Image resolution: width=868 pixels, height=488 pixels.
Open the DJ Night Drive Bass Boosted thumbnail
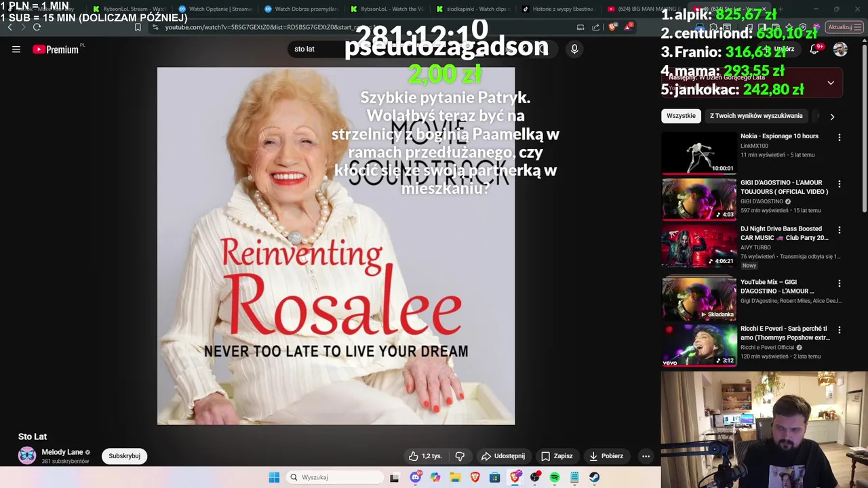(698, 245)
